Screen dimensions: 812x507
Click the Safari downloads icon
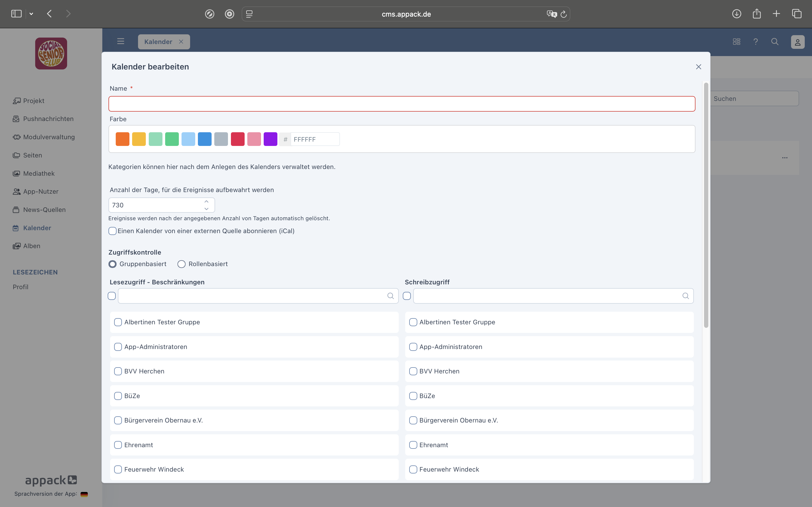737,14
